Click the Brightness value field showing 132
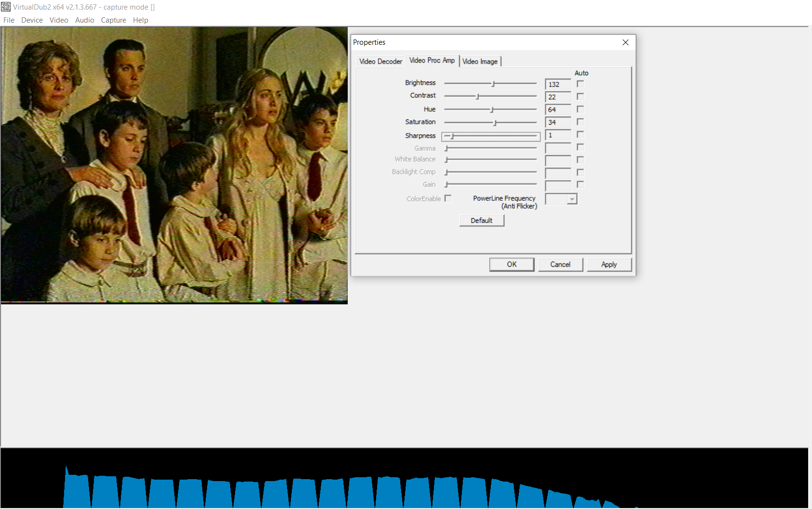This screenshot has width=812, height=509. pyautogui.click(x=558, y=84)
